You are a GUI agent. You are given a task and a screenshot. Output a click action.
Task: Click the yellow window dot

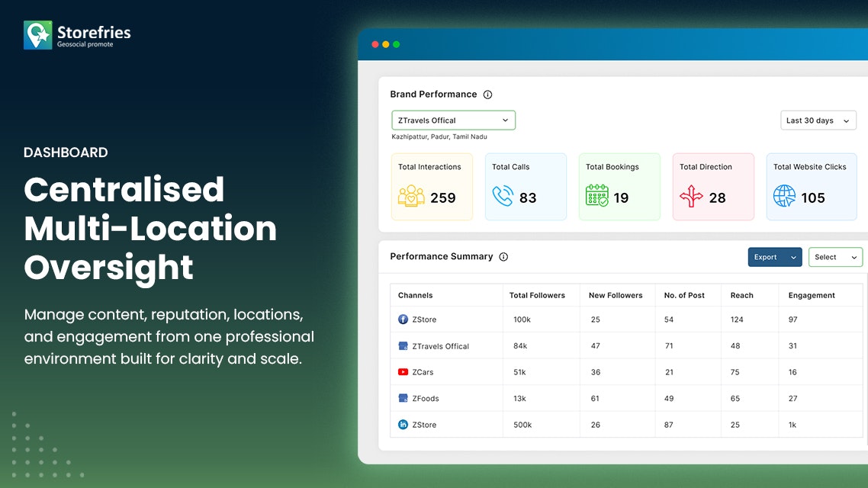pyautogui.click(x=386, y=44)
